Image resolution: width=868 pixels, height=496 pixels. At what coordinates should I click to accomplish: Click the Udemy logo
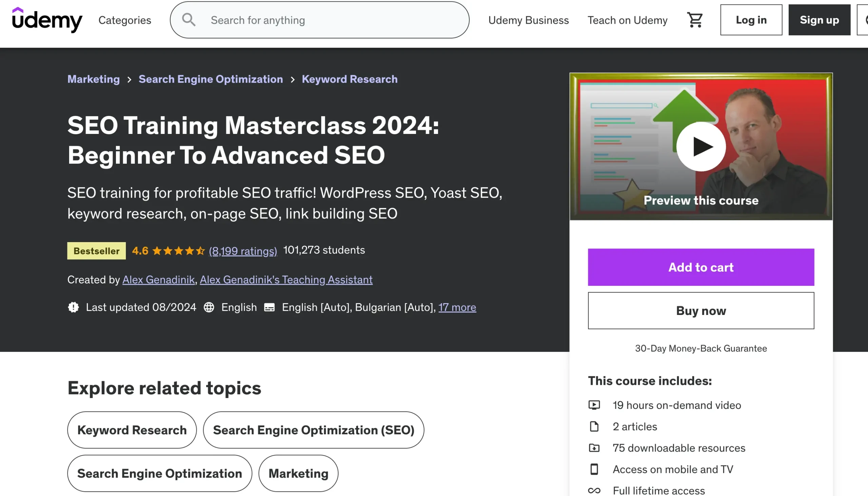coord(47,20)
